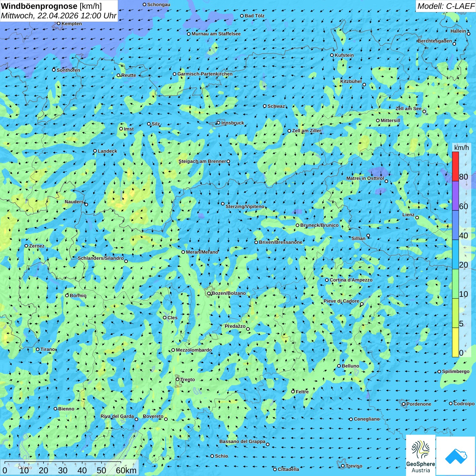Click the purple 60–80 km/h legend color
The width and height of the screenshot is (476, 476).
click(x=455, y=196)
